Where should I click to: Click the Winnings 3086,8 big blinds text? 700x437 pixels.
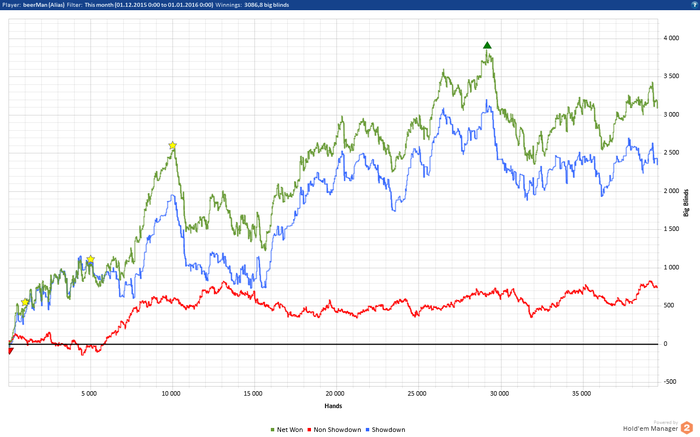tap(252, 4)
